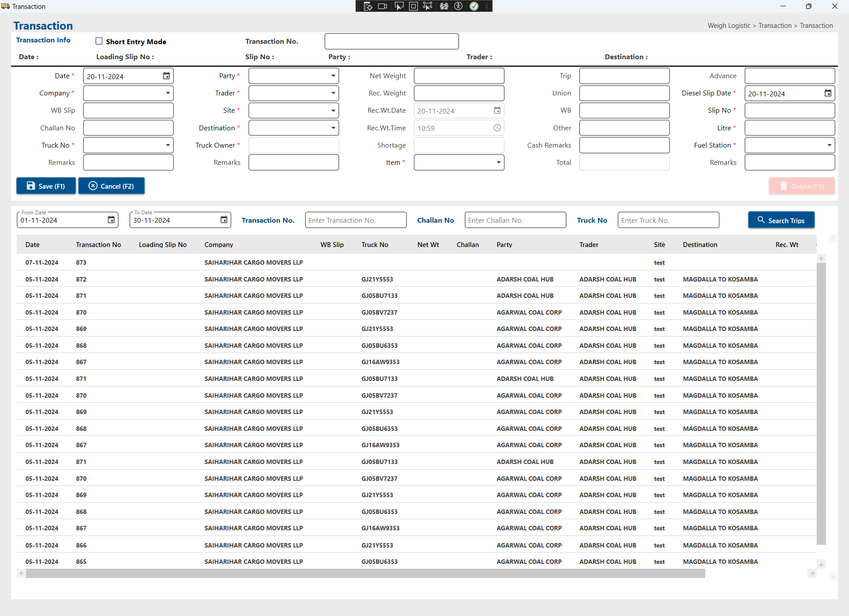
Task: Navigate via the Weigh Logistic breadcrumb
Action: pos(729,25)
